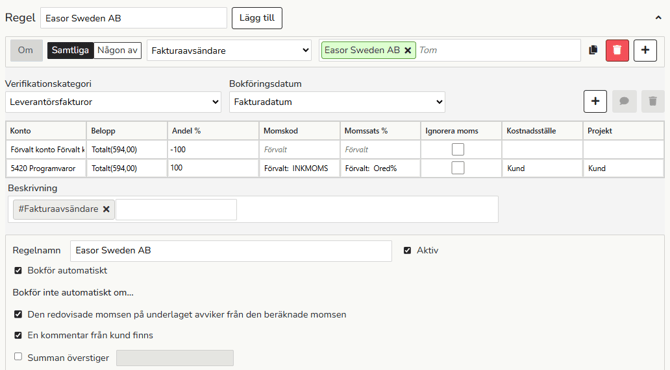Image resolution: width=670 pixels, height=370 pixels.
Task: Click the Kund cell under Projekt
Action: point(623,168)
